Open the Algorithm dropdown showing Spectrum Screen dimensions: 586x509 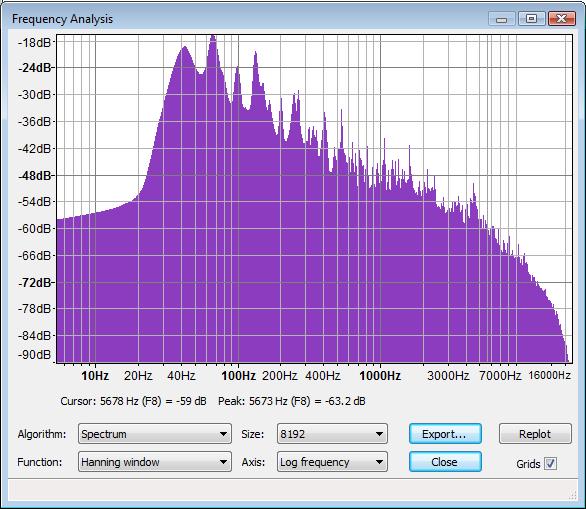[155, 434]
